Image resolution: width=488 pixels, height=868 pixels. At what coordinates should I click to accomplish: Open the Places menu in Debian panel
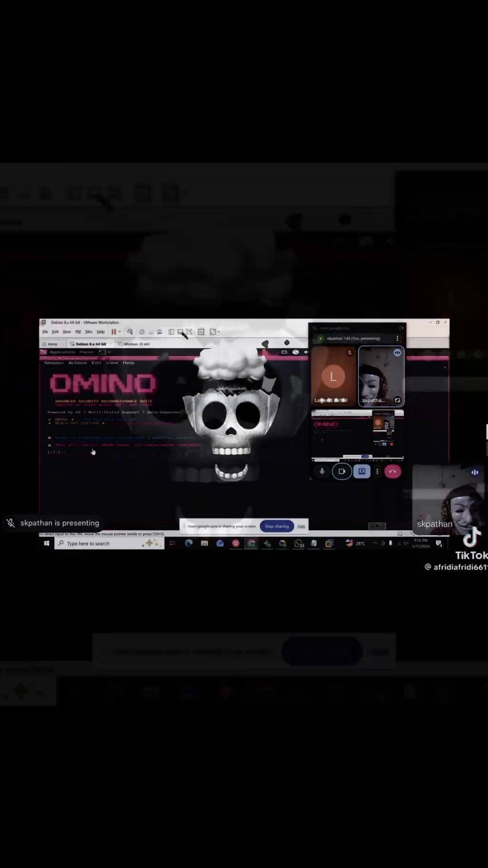coord(86,352)
